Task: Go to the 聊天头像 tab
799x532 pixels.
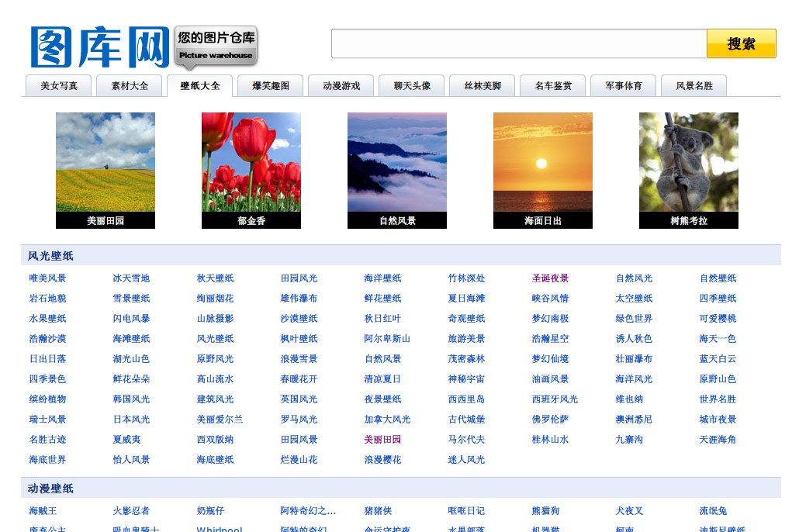Action: pos(412,85)
